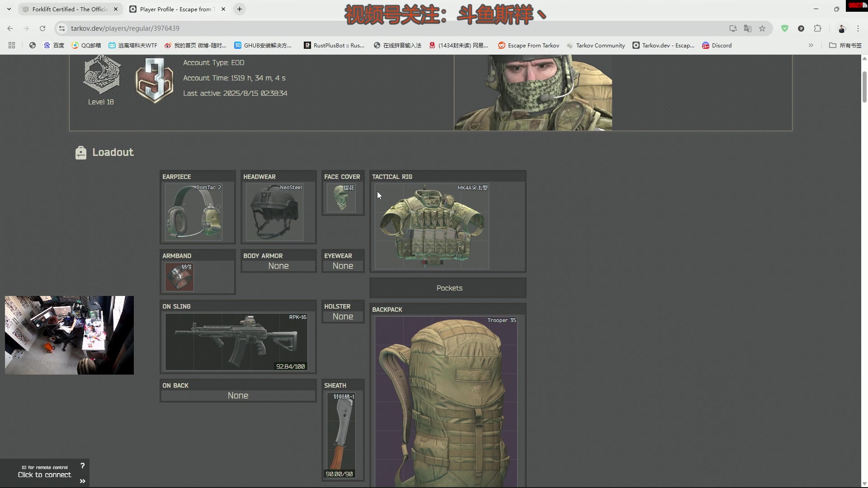Close the Player Profile tab

[223, 9]
